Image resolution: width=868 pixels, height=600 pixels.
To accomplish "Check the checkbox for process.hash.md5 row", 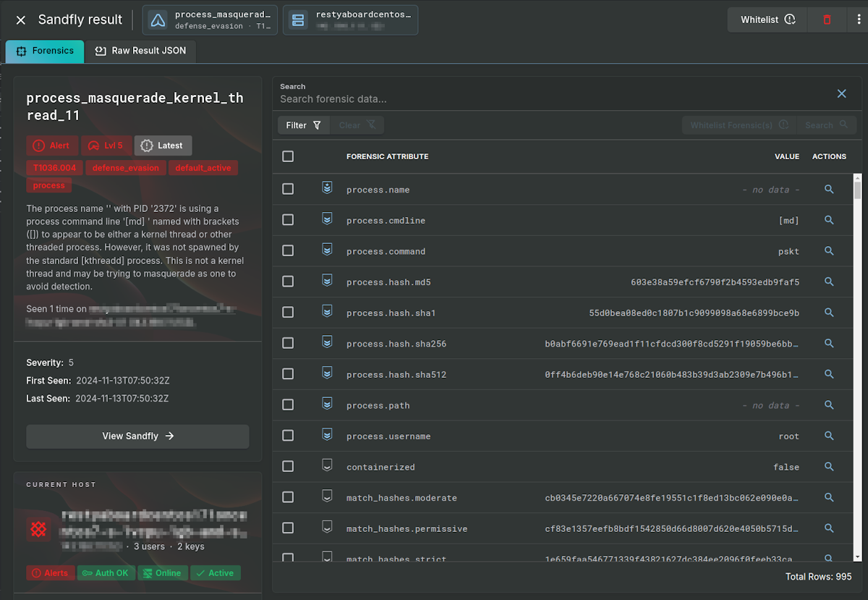I will (287, 281).
